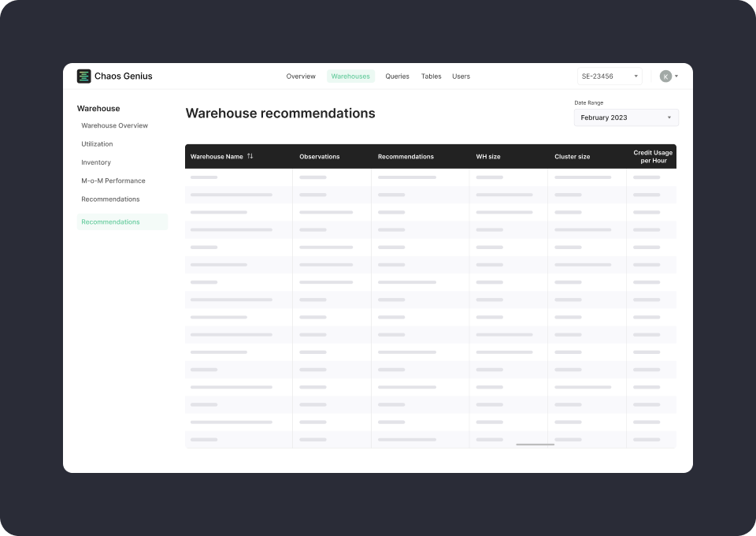Click the sort icon beside Warehouse Name
Image resolution: width=756 pixels, height=536 pixels.
(x=250, y=156)
